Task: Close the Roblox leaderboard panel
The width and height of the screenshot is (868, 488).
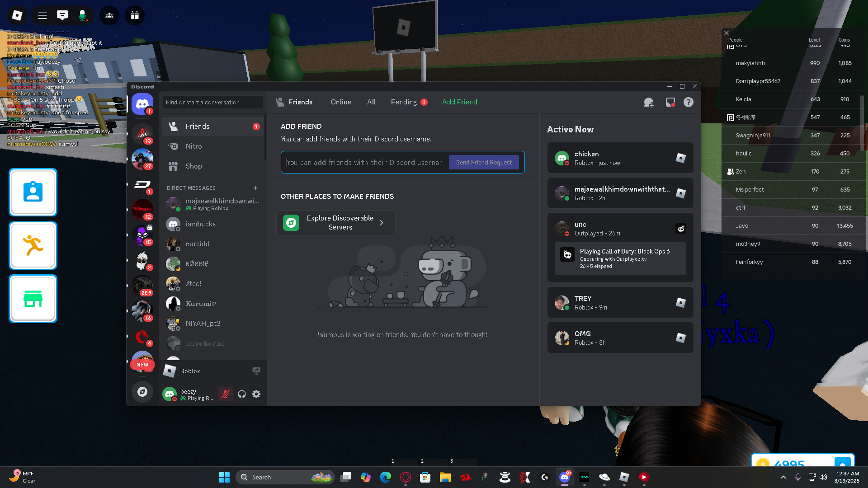Action: tap(726, 33)
